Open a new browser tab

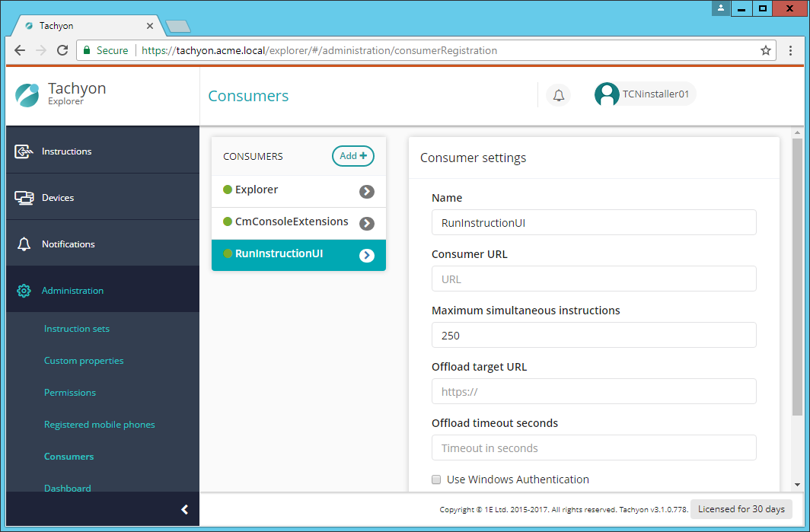(x=177, y=26)
